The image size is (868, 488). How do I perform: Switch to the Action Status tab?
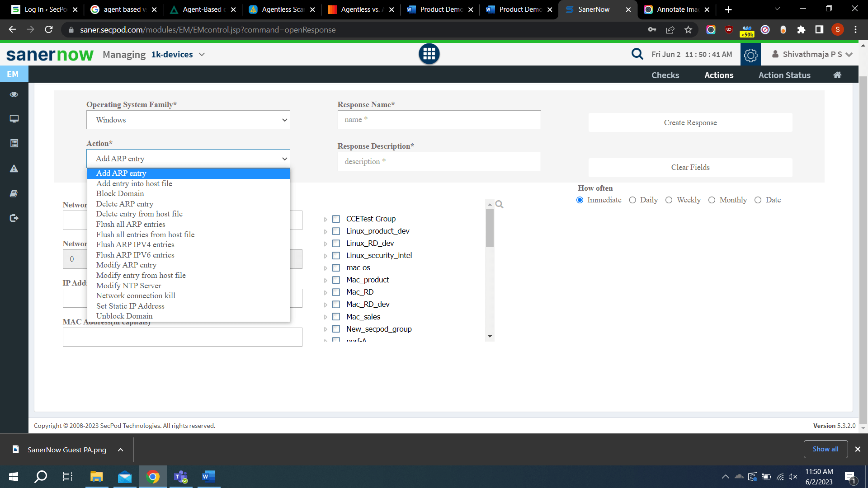[784, 75]
